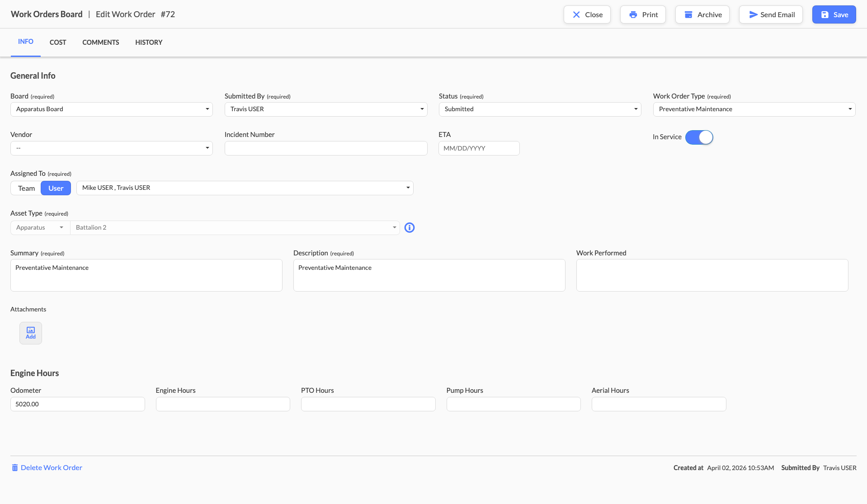This screenshot has height=504, width=867.
Task: Expand the Assigned To users dropdown
Action: tap(245, 188)
